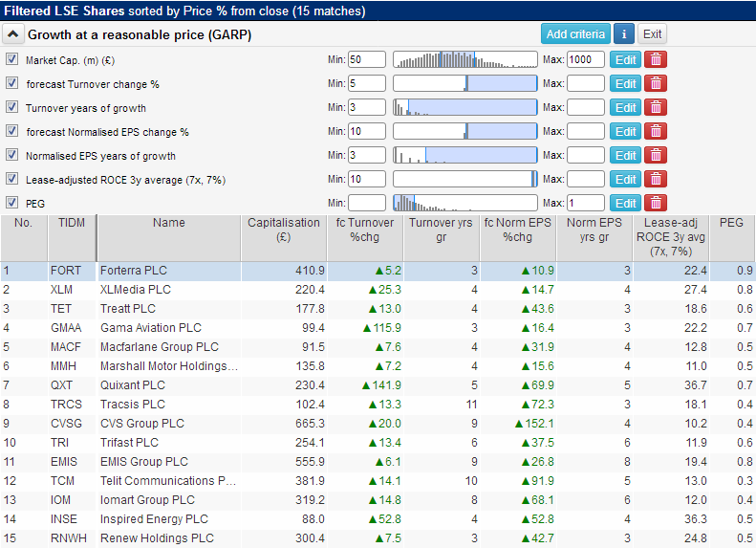756x548 pixels.
Task: Delete the PEG criterion with the trash icon
Action: click(656, 203)
